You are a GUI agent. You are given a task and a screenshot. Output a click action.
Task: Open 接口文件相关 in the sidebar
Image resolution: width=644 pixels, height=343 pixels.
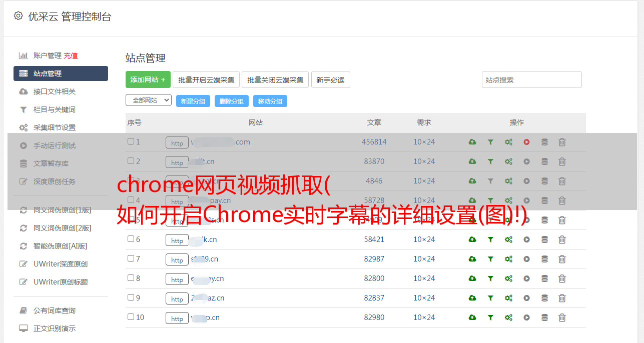[55, 91]
